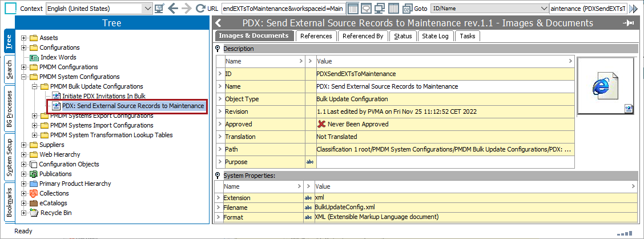Expand the Assets tree node
The width and height of the screenshot is (644, 239).
point(24,38)
